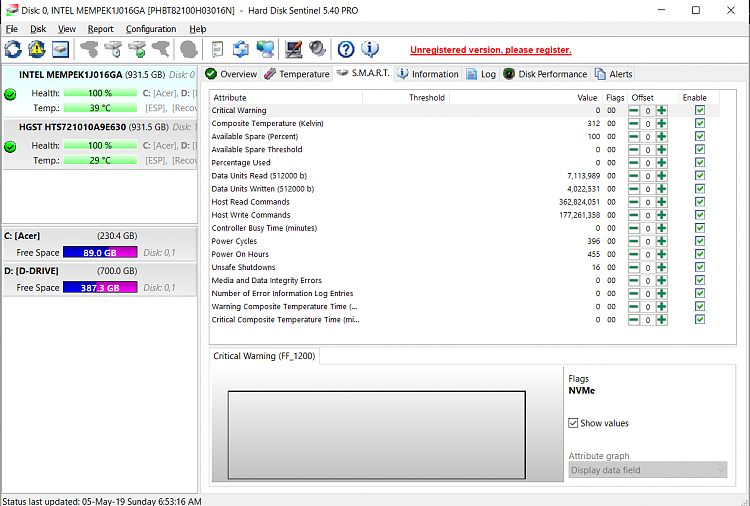Select the INTEL MEMPEK1J016GA disk entry
The height and width of the screenshot is (506, 750).
(99, 91)
